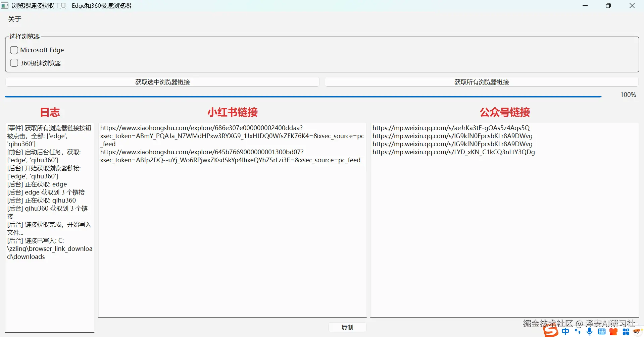Click the log line '[后台] 正在获取: edge'
The image size is (644, 337).
(x=37, y=184)
